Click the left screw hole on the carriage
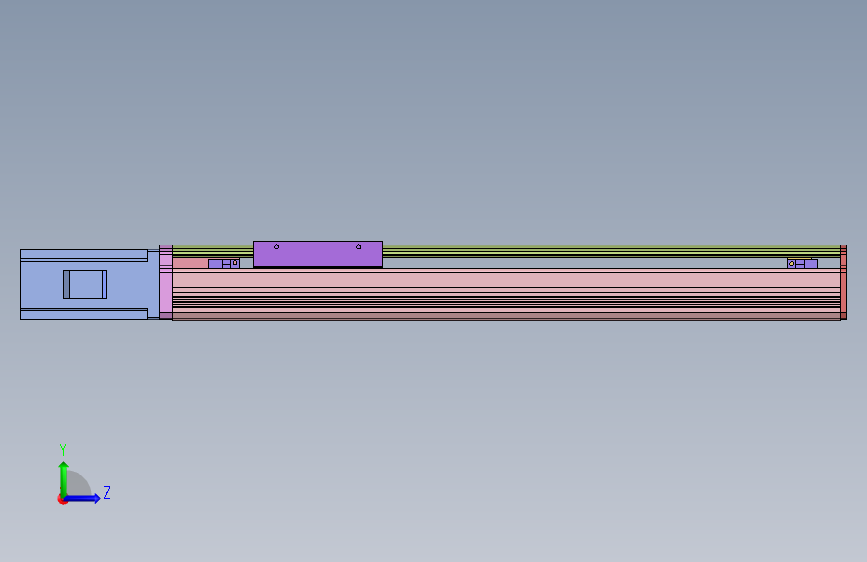Viewport: 867px width, 562px height. tap(276, 247)
